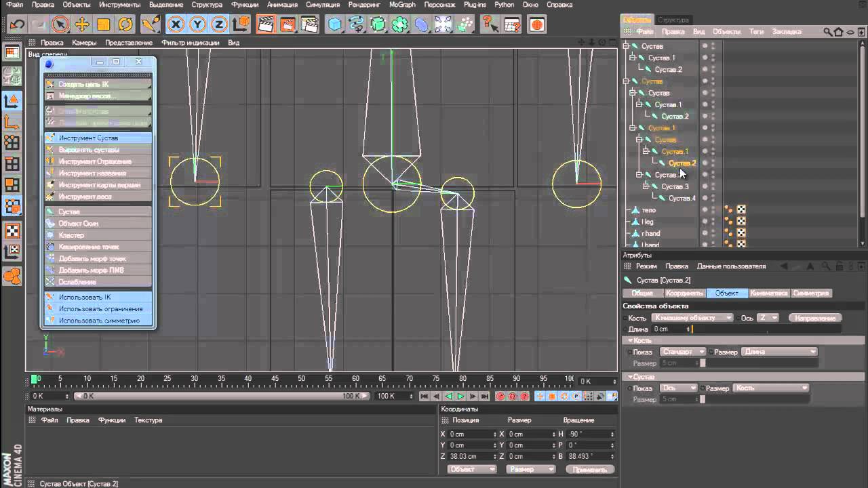The width and height of the screenshot is (868, 488).
Task: Open the spline tools icon
Action: point(357,25)
